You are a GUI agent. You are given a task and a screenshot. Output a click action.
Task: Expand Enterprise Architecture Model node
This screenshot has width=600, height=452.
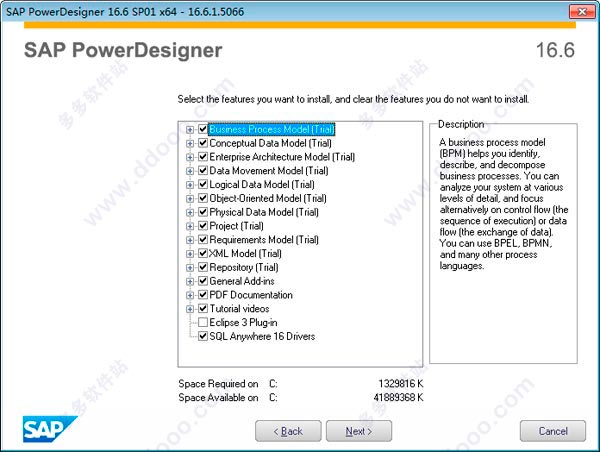point(189,157)
